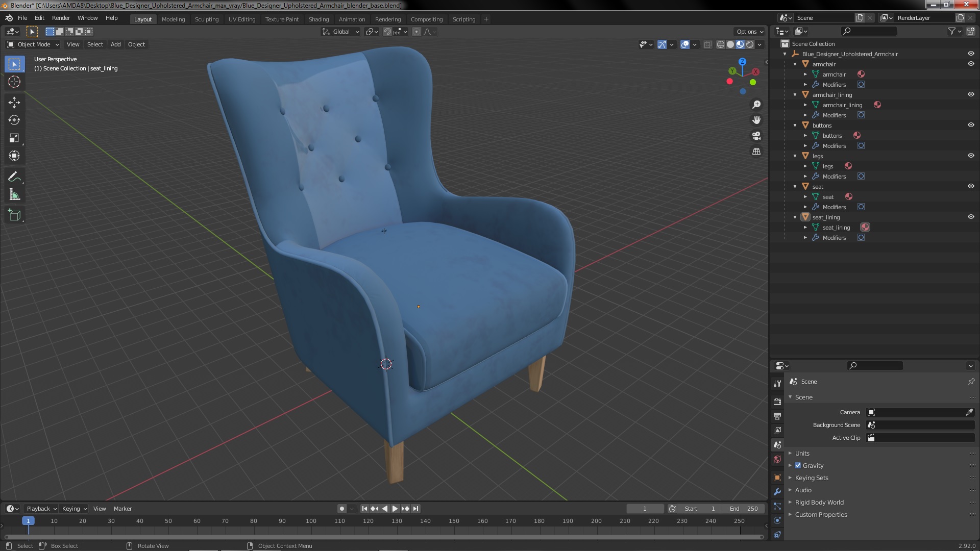Click the Camera eyedropper icon
This screenshot has height=551, width=980.
[x=969, y=412]
